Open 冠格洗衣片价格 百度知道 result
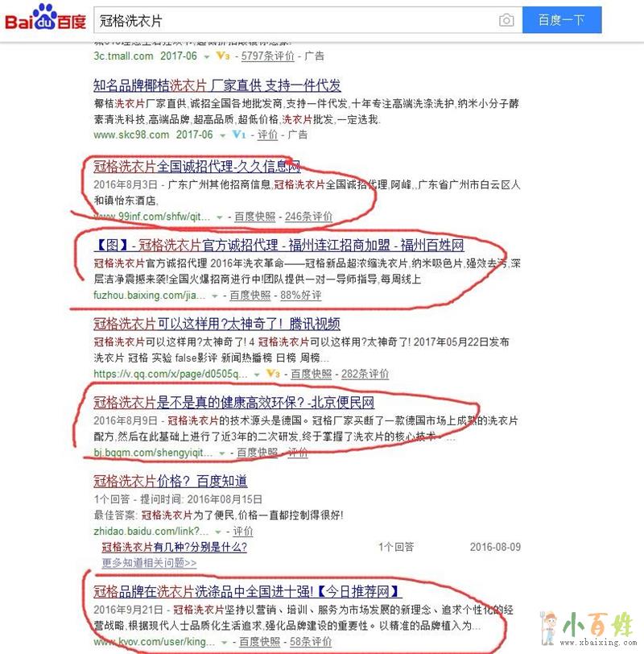The height and width of the screenshot is (654, 644). click(170, 481)
